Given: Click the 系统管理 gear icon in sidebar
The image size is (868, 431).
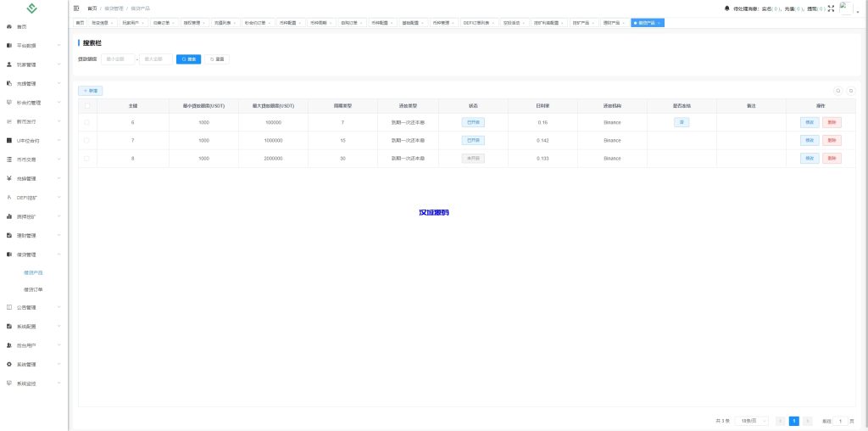Looking at the screenshot, I should 8,364.
